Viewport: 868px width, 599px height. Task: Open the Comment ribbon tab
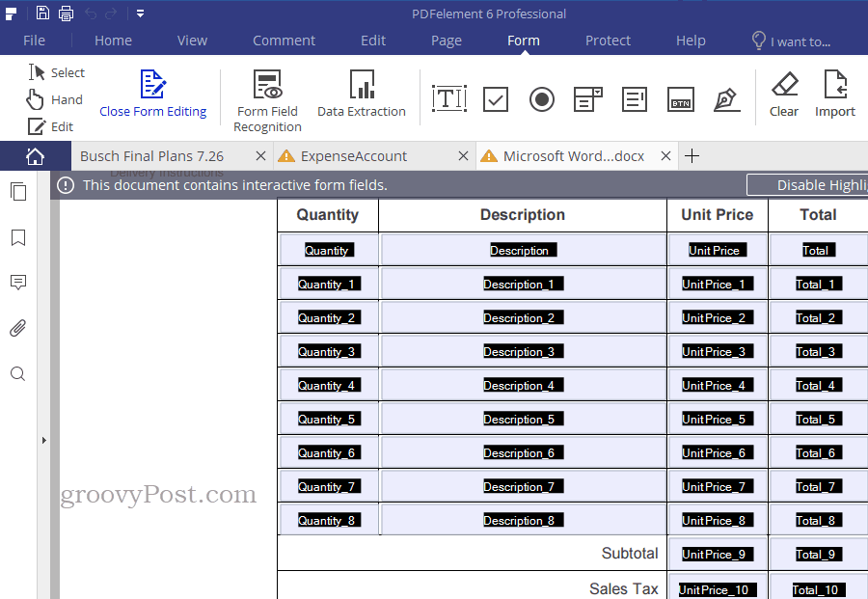tap(284, 41)
